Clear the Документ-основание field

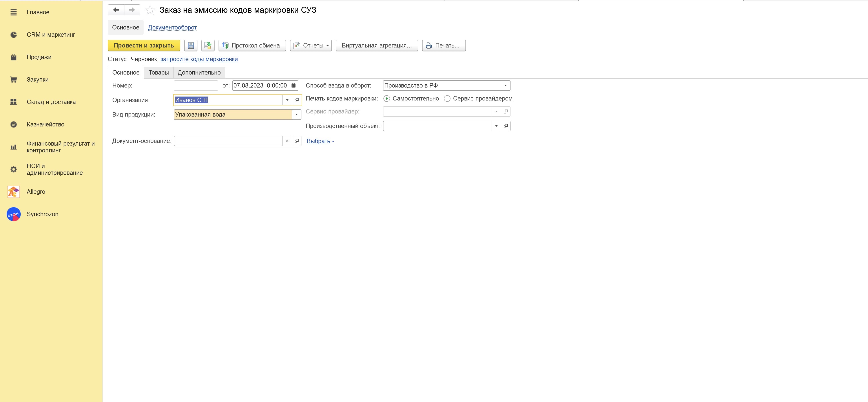287,141
